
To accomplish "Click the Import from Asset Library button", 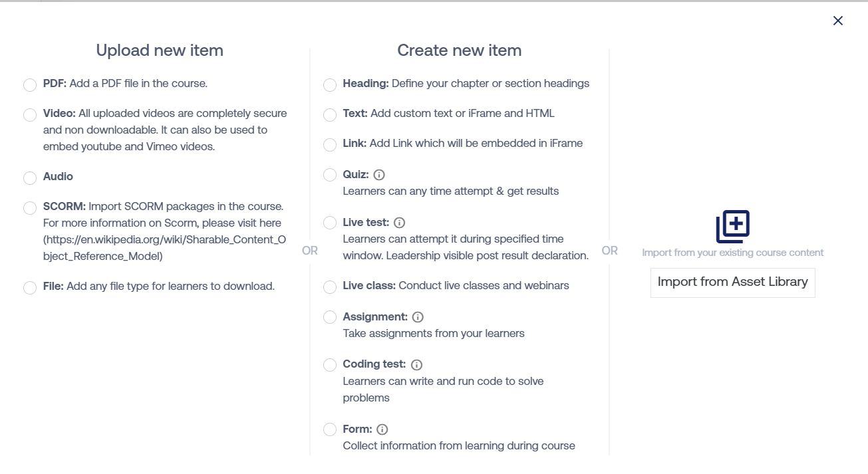I will click(x=732, y=283).
